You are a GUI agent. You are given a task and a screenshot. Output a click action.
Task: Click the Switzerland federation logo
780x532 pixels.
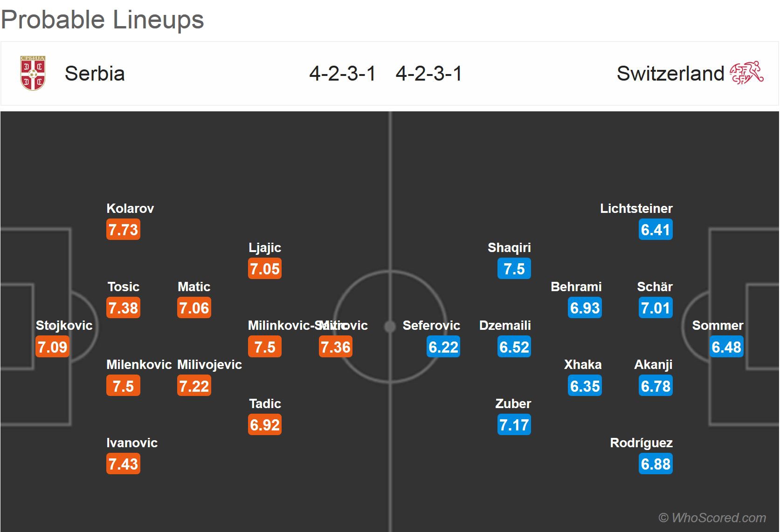(x=746, y=73)
